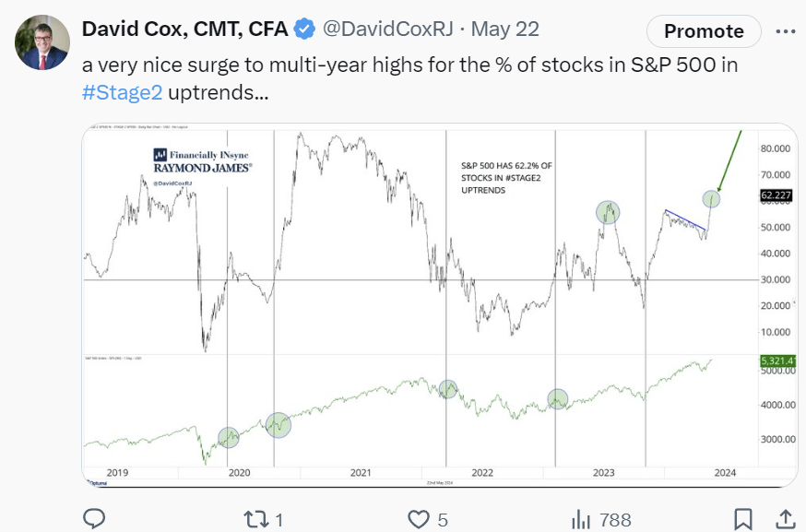Click the green 5,321.41 price label
The height and width of the screenshot is (532, 806).
pyautogui.click(x=777, y=361)
